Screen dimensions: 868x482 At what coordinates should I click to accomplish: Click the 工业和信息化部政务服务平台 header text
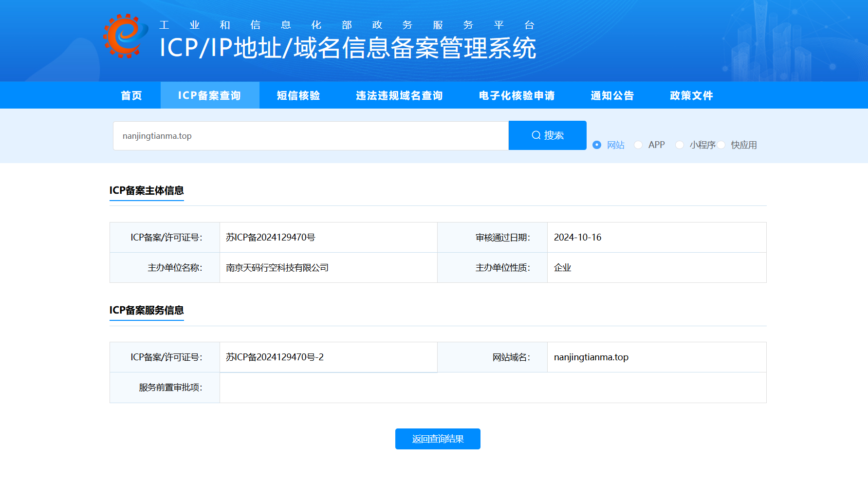coord(347,25)
